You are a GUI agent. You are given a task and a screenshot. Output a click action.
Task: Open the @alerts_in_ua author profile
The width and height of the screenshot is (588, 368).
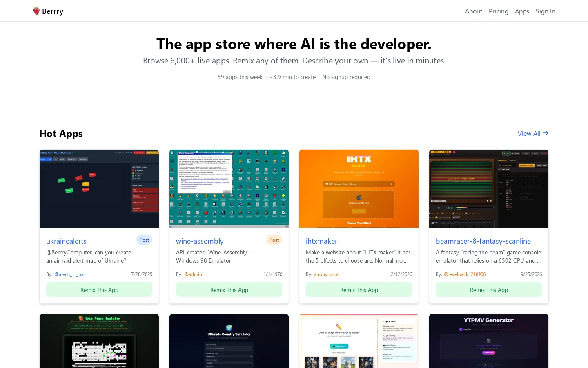point(69,274)
